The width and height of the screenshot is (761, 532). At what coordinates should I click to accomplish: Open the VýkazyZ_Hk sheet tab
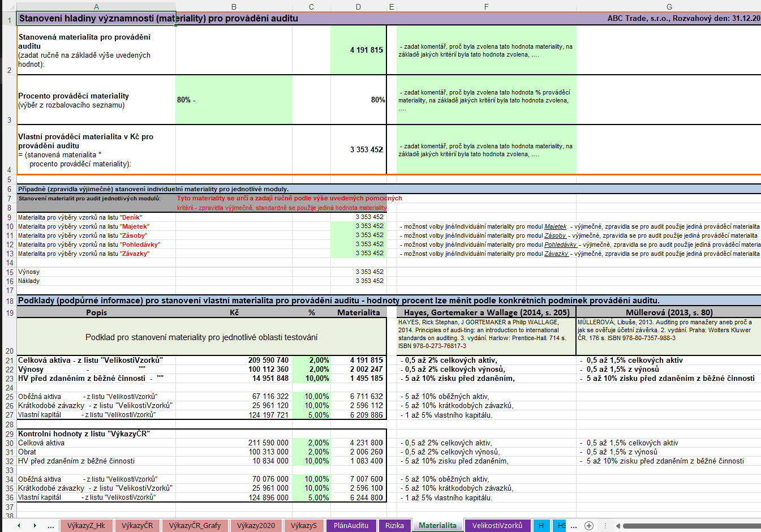(x=86, y=526)
